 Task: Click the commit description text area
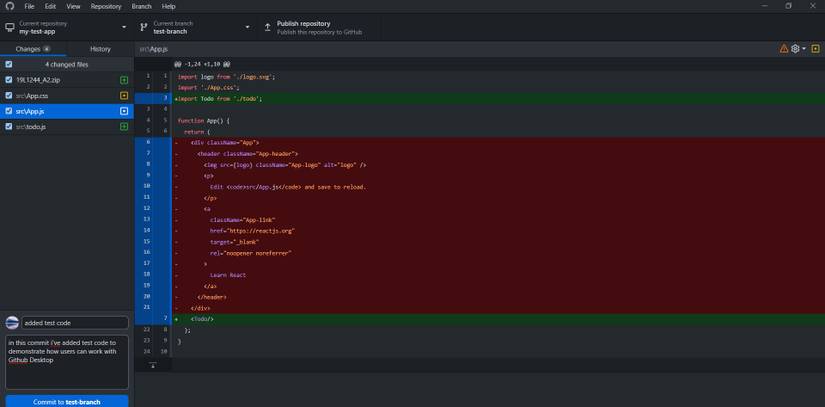coord(66,362)
